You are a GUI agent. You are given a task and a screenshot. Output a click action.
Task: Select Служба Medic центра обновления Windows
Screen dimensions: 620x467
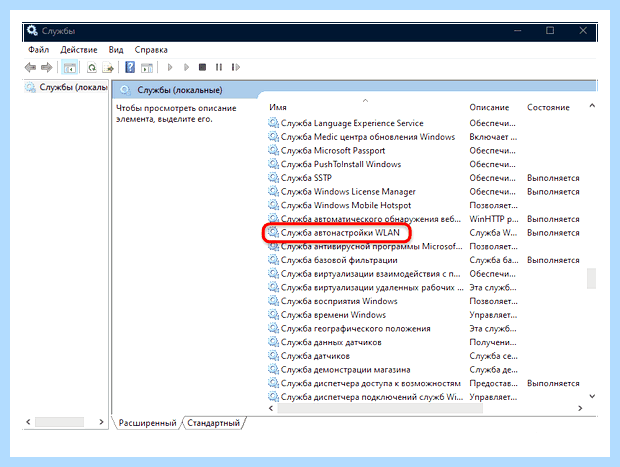click(x=368, y=137)
